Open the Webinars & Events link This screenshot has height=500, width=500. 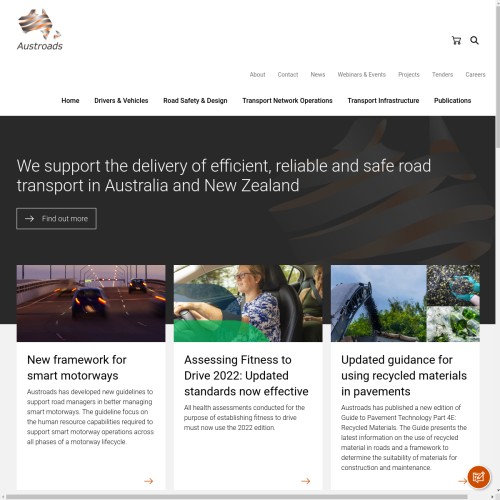pyautogui.click(x=362, y=75)
